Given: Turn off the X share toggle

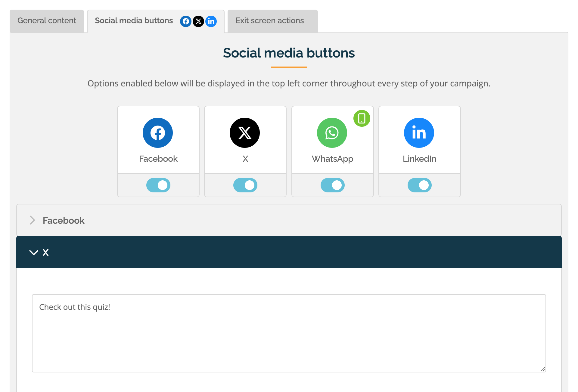Looking at the screenshot, I should [x=245, y=185].
